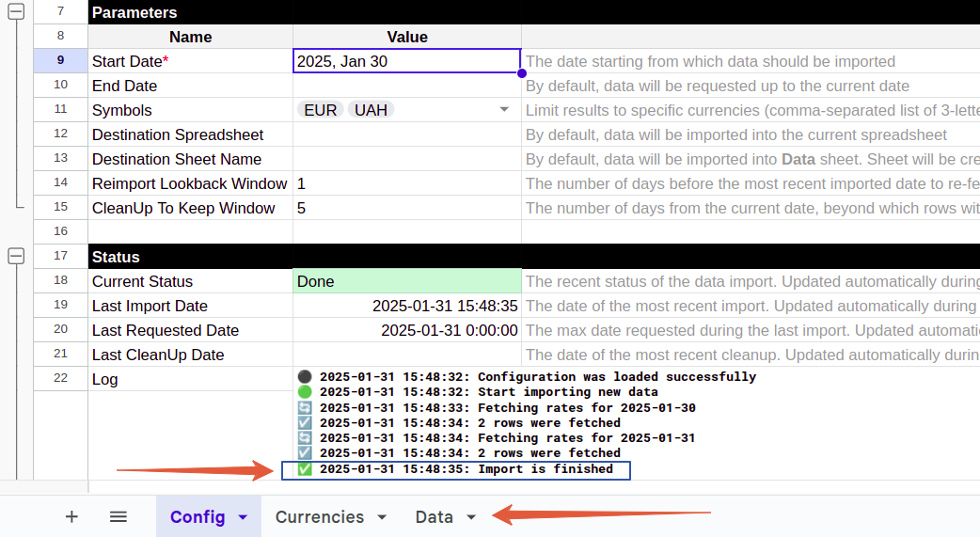Click the Name column header cell
This screenshot has width=980, height=537.
click(x=190, y=37)
